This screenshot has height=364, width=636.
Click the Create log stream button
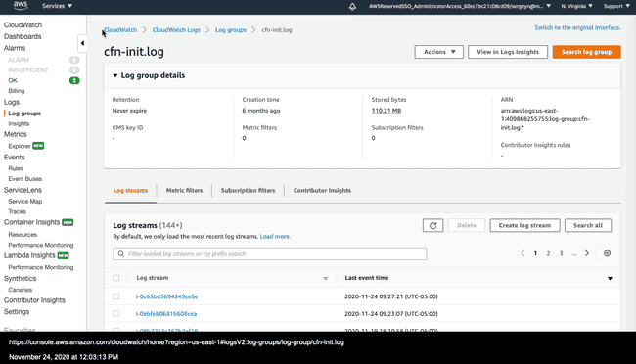click(524, 226)
